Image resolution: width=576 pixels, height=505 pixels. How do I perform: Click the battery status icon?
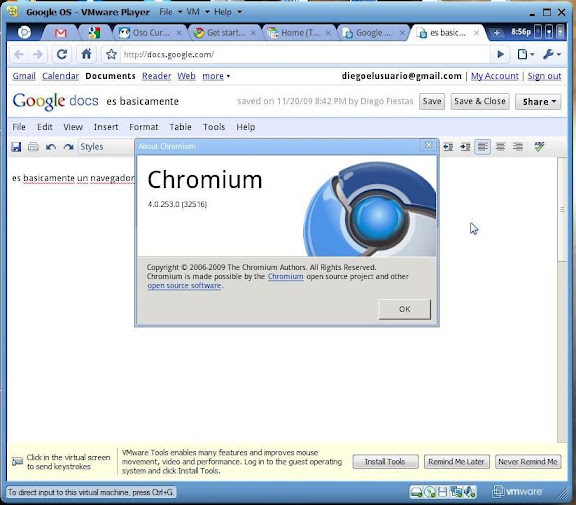538,32
